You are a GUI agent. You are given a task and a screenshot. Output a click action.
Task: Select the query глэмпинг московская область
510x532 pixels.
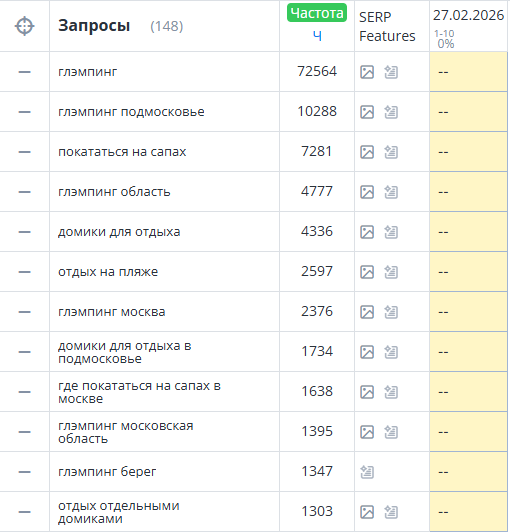(x=126, y=432)
